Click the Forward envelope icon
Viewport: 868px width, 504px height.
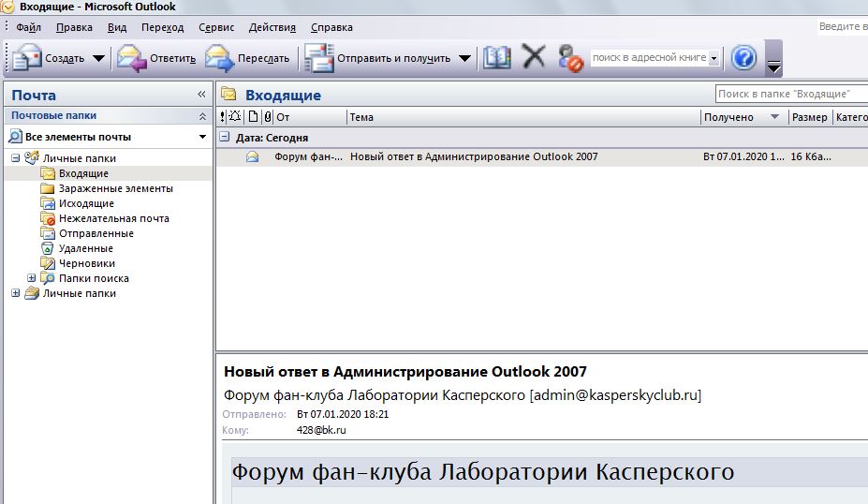(219, 58)
